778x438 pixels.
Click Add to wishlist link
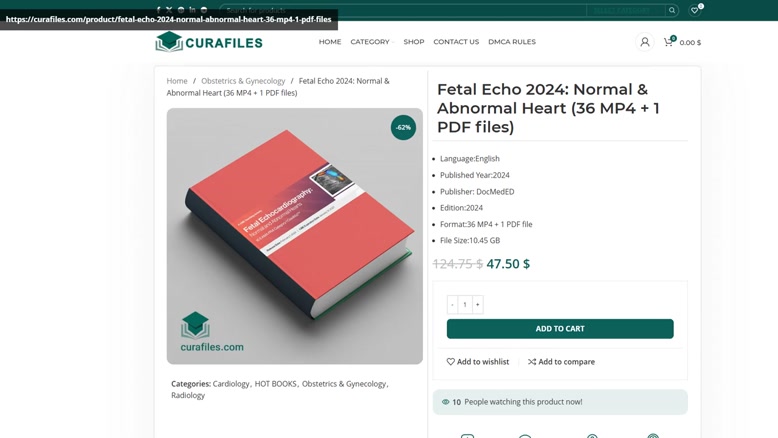(x=478, y=362)
